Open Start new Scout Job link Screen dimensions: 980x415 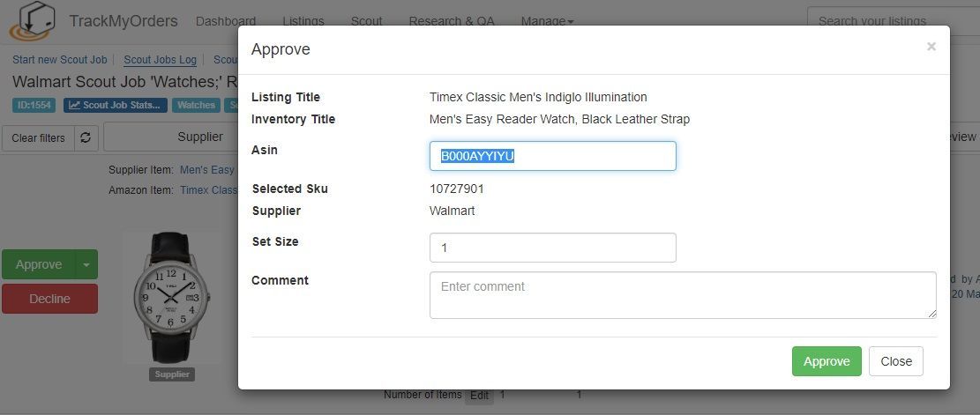(x=59, y=60)
